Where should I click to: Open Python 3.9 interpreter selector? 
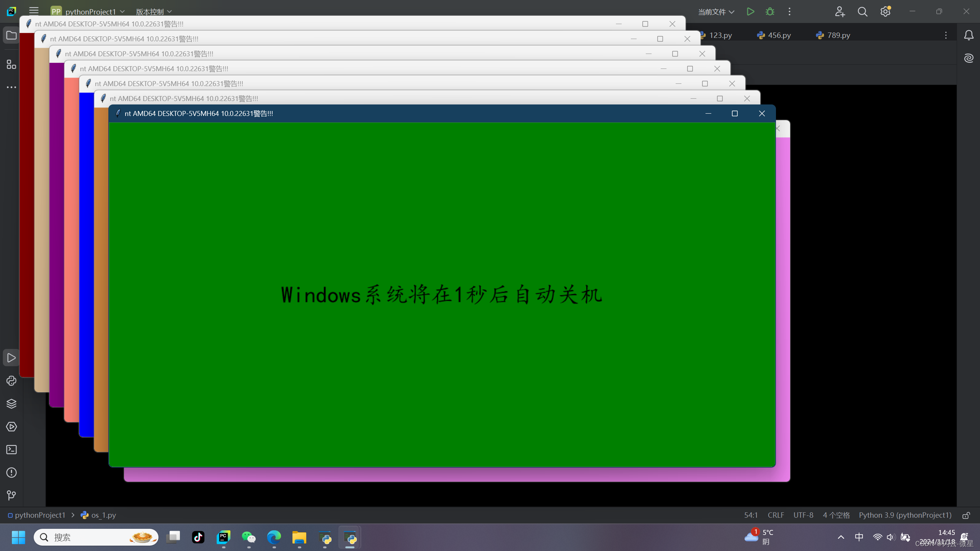click(905, 515)
